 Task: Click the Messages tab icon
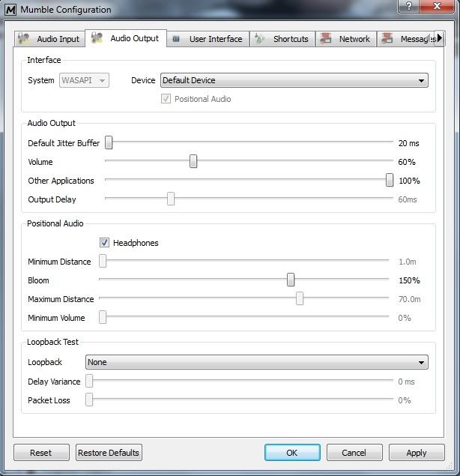[388, 39]
